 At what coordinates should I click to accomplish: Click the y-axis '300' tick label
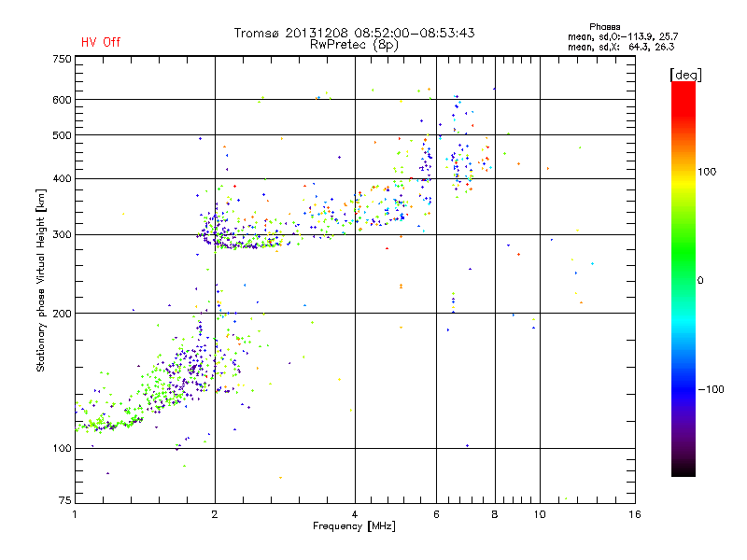(62, 234)
